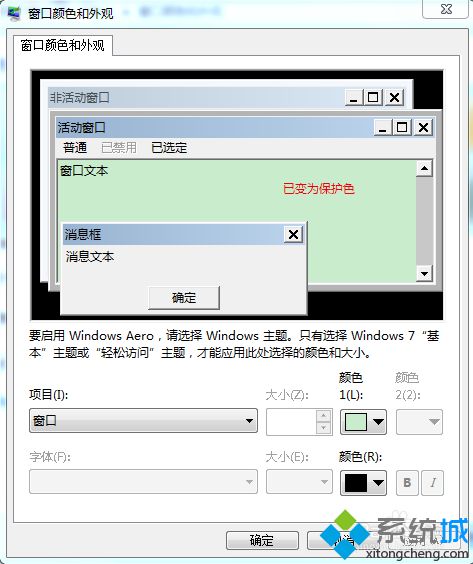The image size is (473, 564).
Task: Click the preview scrollbar up arrow
Action: tap(424, 168)
